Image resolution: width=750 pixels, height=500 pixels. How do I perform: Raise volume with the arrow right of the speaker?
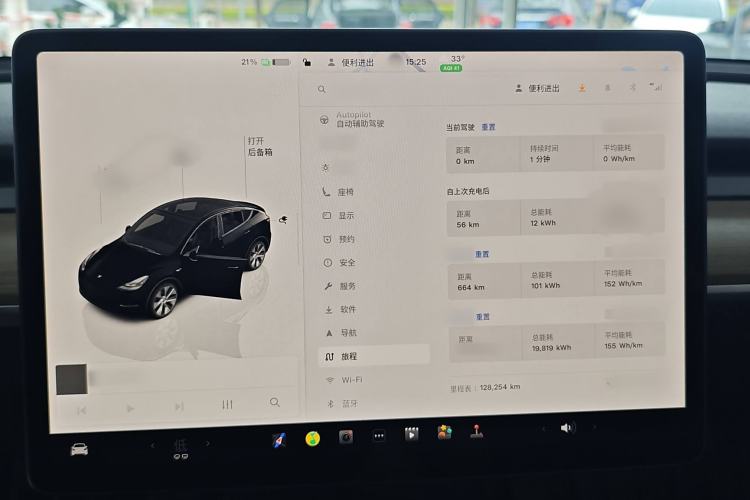coord(594,427)
